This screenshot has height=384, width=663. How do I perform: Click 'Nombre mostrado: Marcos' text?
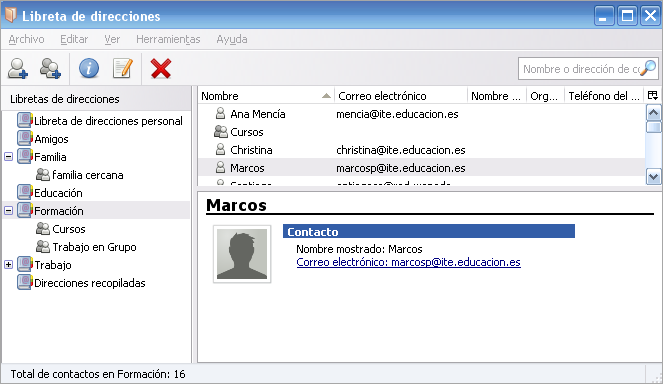click(359, 249)
